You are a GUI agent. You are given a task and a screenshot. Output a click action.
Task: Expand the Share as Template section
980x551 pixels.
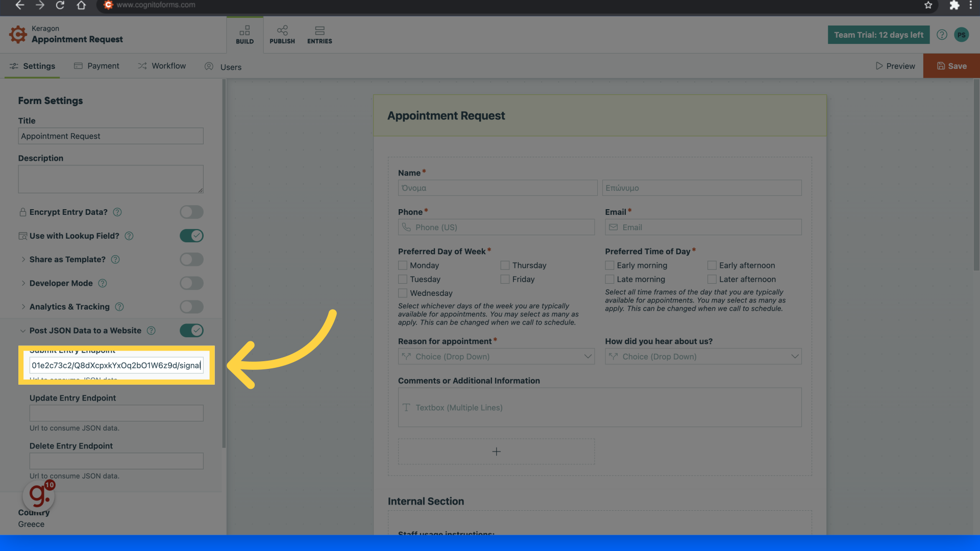click(x=23, y=259)
